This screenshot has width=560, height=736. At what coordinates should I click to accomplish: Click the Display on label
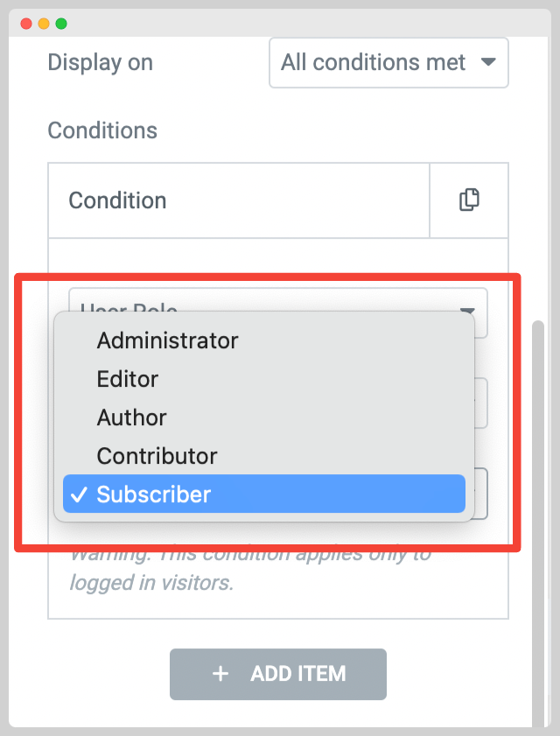click(x=101, y=62)
